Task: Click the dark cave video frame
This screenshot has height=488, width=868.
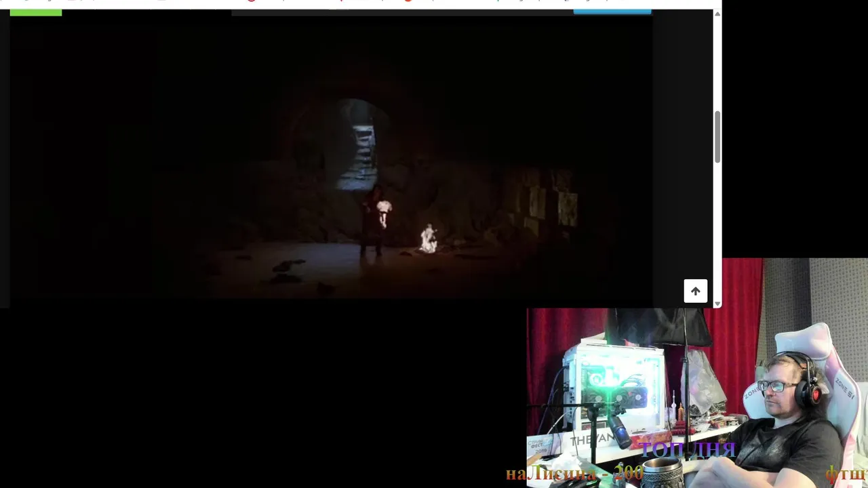Action: pos(331,157)
